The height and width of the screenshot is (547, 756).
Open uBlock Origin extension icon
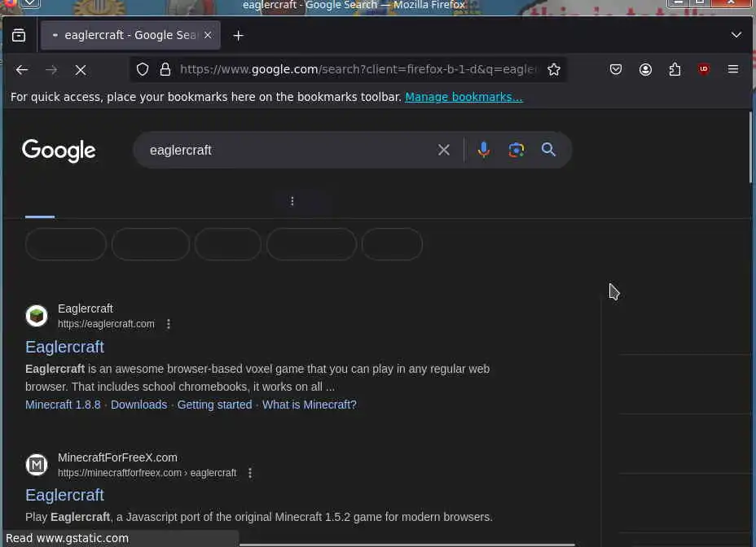(703, 69)
